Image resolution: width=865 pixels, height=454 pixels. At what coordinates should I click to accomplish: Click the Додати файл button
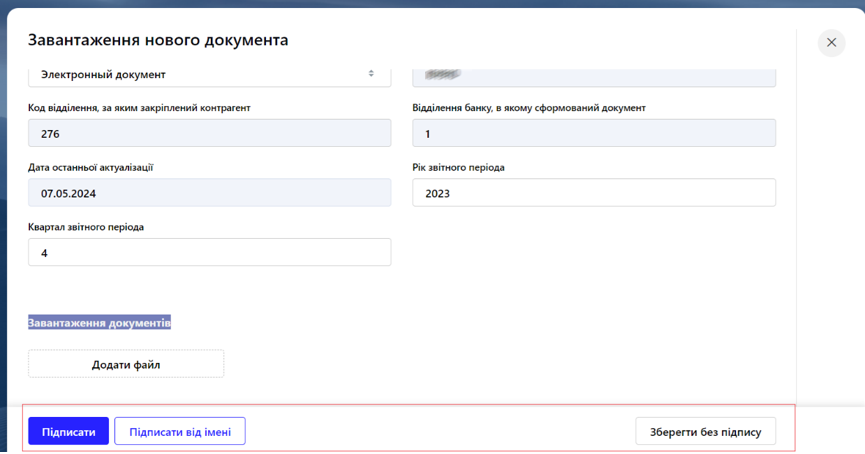click(x=126, y=364)
